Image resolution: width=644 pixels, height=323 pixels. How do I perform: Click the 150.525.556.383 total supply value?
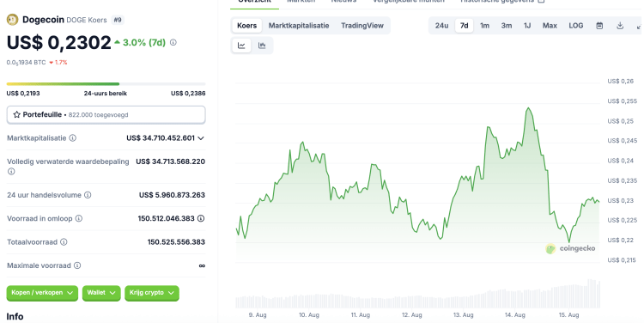[176, 242]
